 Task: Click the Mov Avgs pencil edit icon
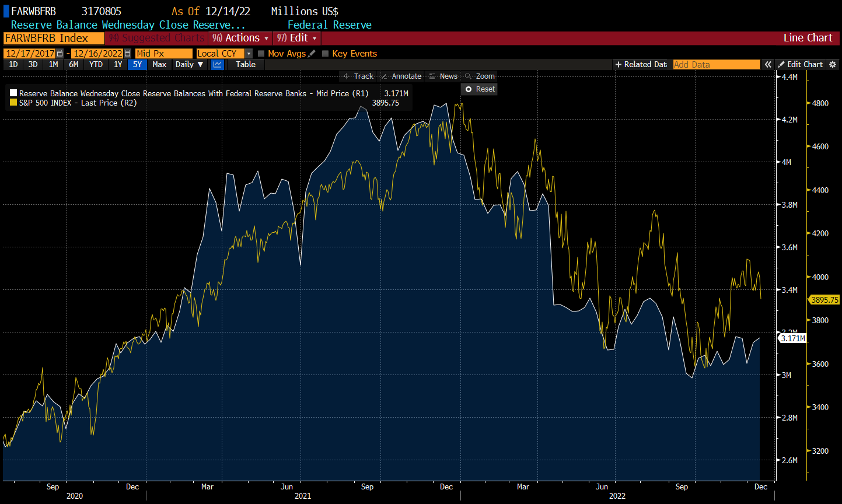coord(312,54)
